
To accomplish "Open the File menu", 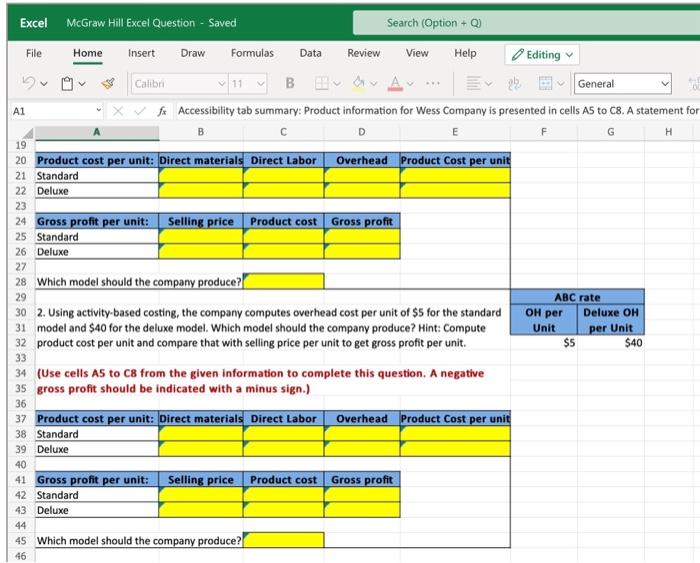I will click(34, 53).
